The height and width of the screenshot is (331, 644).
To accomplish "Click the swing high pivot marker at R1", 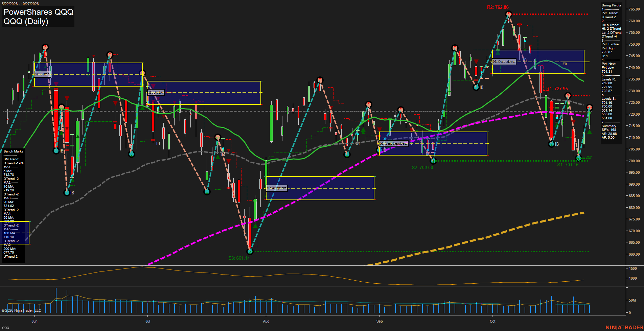I will (568, 96).
